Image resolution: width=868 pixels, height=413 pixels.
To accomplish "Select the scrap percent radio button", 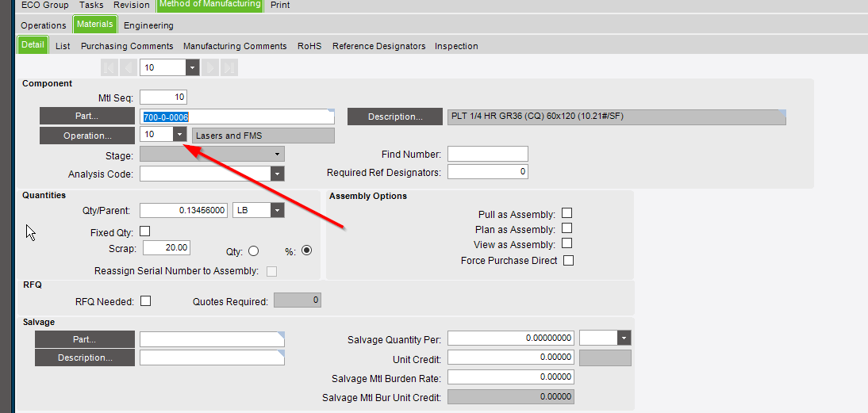I will pos(307,250).
